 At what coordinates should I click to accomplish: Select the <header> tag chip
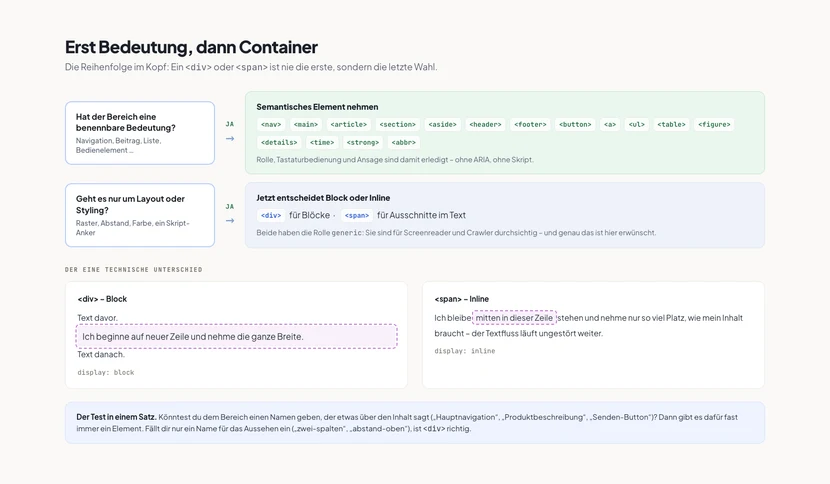point(485,124)
